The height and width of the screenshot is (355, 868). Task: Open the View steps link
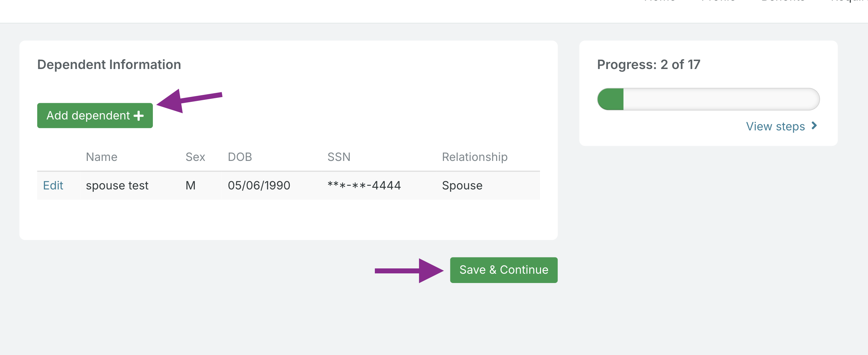click(775, 126)
